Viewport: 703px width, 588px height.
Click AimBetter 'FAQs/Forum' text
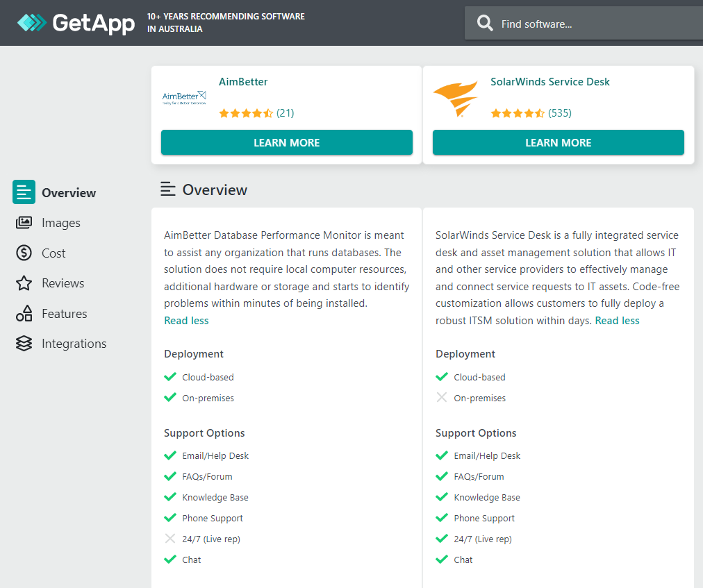(x=207, y=477)
